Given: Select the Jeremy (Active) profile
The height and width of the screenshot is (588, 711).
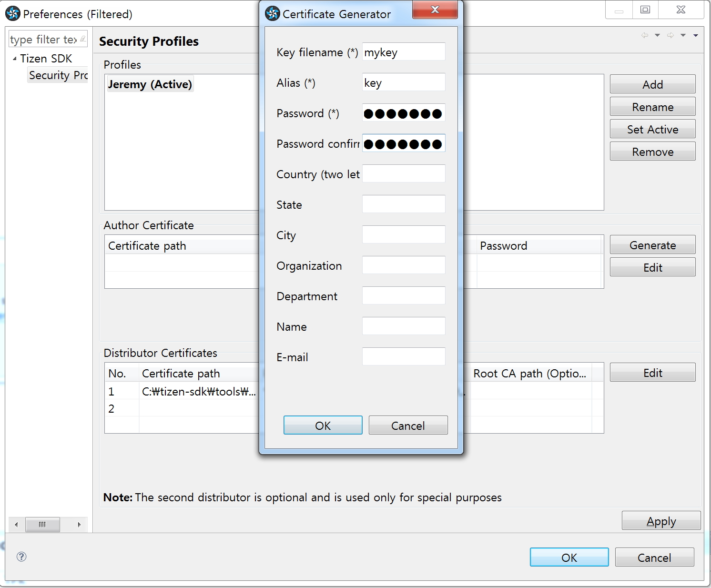Looking at the screenshot, I should point(150,84).
